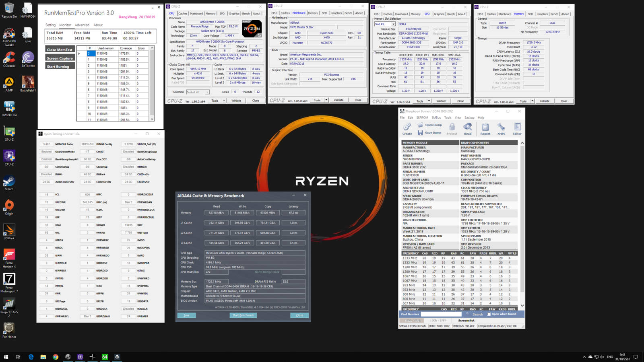644x362 pixels.
Task: Open 3DMark desktop shortcut
Action: [x=9, y=232]
